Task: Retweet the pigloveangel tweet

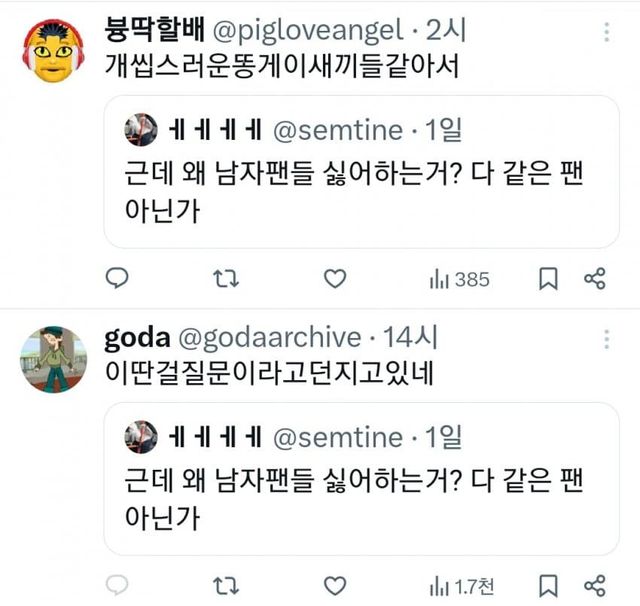Action: click(227, 279)
